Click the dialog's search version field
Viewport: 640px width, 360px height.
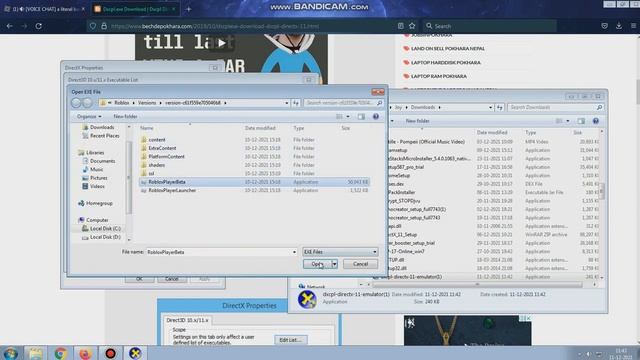click(x=343, y=103)
